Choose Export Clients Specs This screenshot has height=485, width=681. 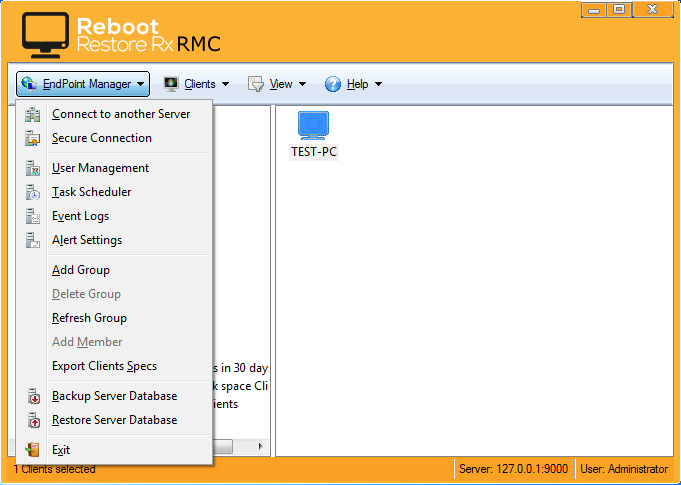114,366
